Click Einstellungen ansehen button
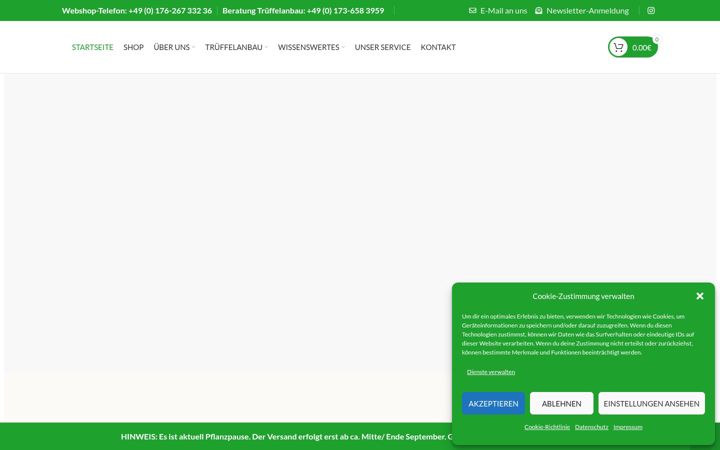The image size is (720, 450). [651, 404]
